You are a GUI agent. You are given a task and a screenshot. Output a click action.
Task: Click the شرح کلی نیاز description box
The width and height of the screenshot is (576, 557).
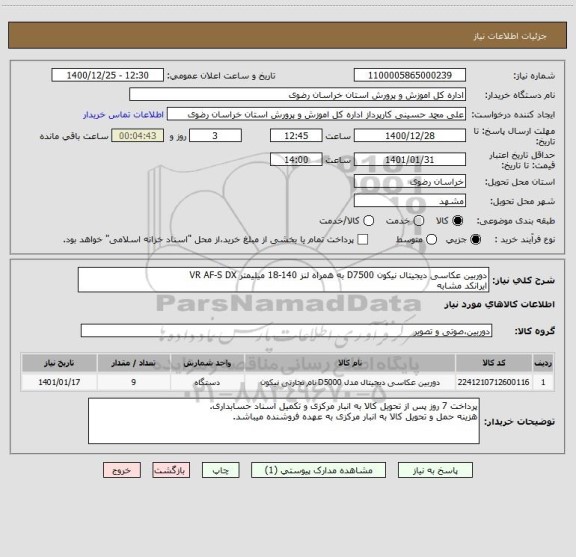(x=283, y=280)
